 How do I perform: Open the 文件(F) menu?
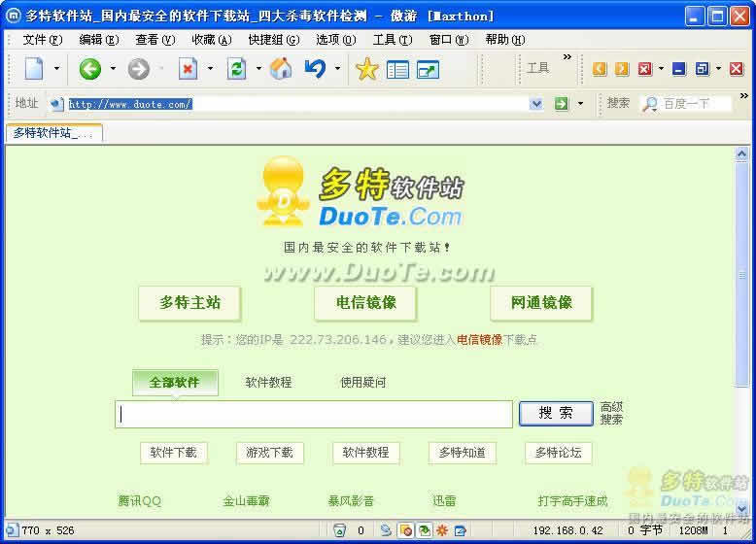(43, 40)
